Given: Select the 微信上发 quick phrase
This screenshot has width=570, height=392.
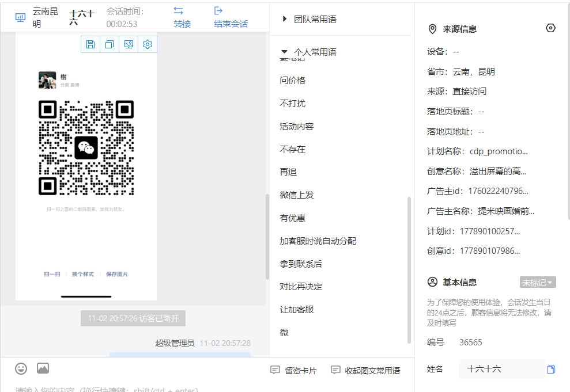Looking at the screenshot, I should pos(297,195).
